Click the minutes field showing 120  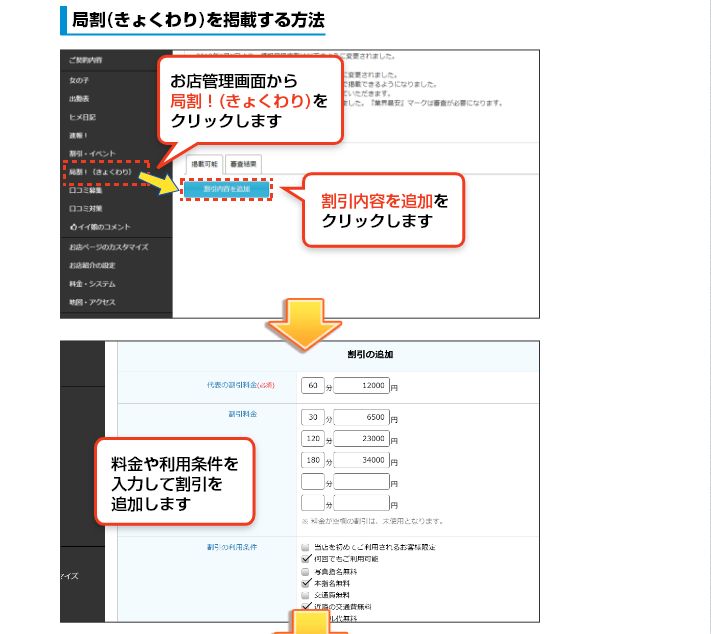313,439
